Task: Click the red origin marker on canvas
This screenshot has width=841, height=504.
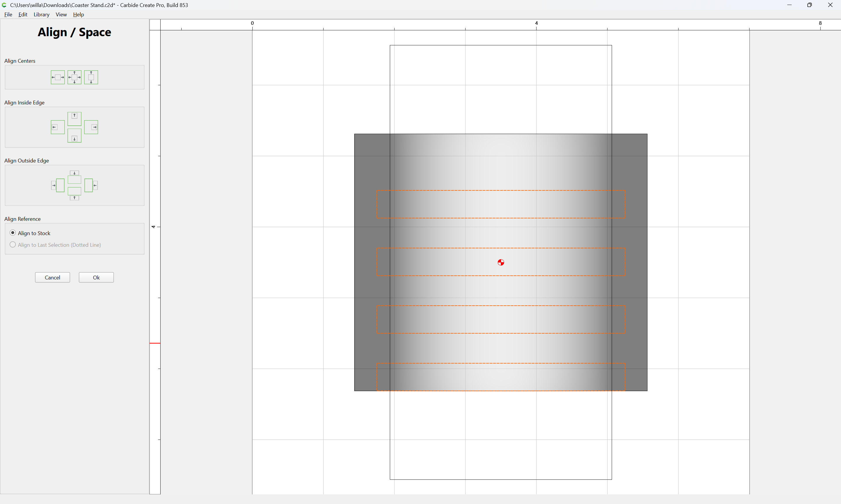Action: coord(501,262)
